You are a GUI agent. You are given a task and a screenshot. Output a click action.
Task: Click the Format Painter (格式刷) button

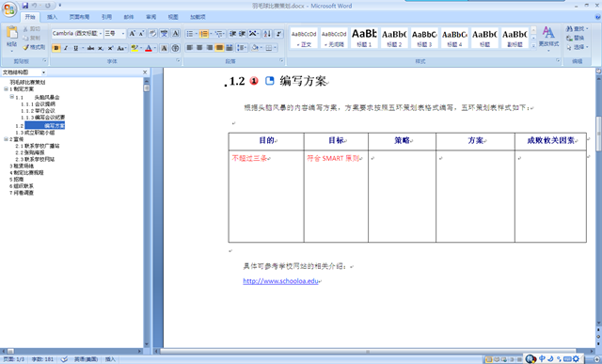tap(34, 47)
